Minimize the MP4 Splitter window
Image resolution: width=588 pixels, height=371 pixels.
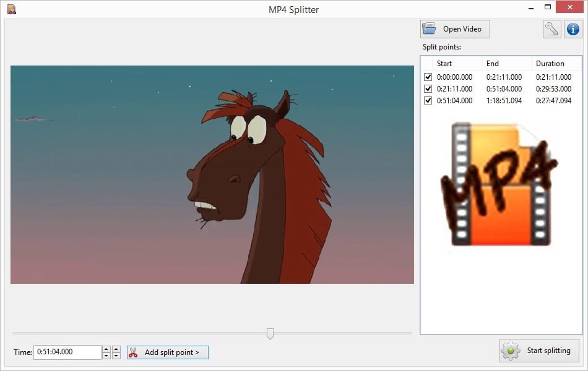click(x=531, y=8)
